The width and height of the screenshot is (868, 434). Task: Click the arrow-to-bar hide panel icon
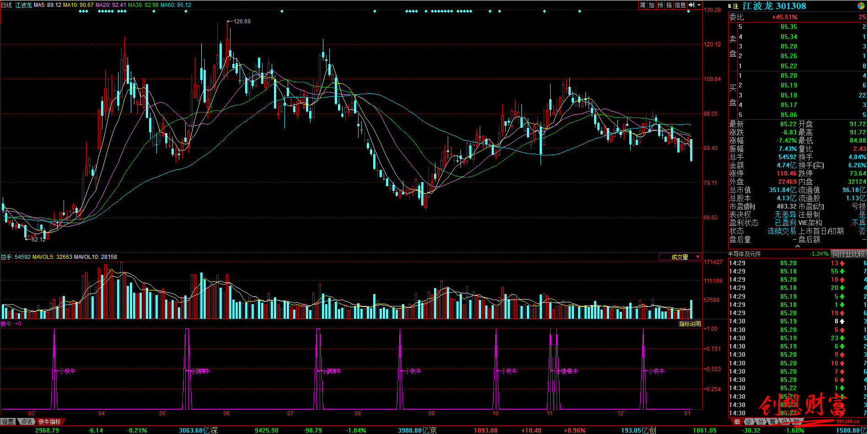point(691,5)
